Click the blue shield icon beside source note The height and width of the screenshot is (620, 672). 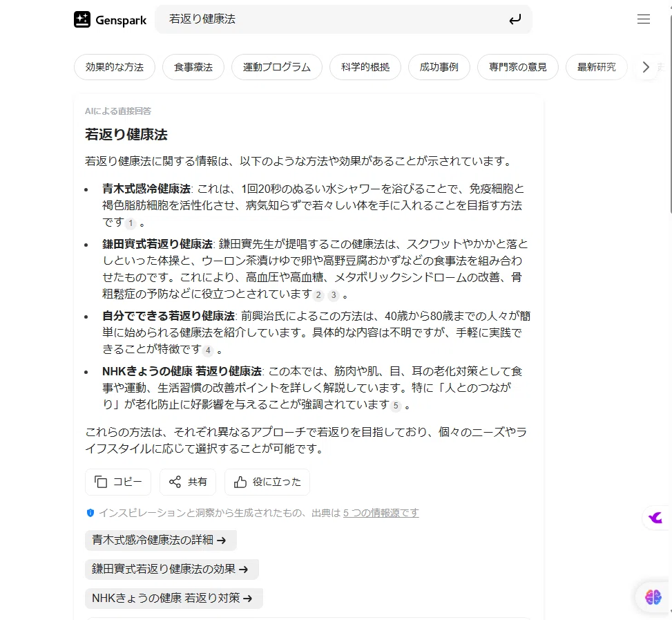coord(90,513)
